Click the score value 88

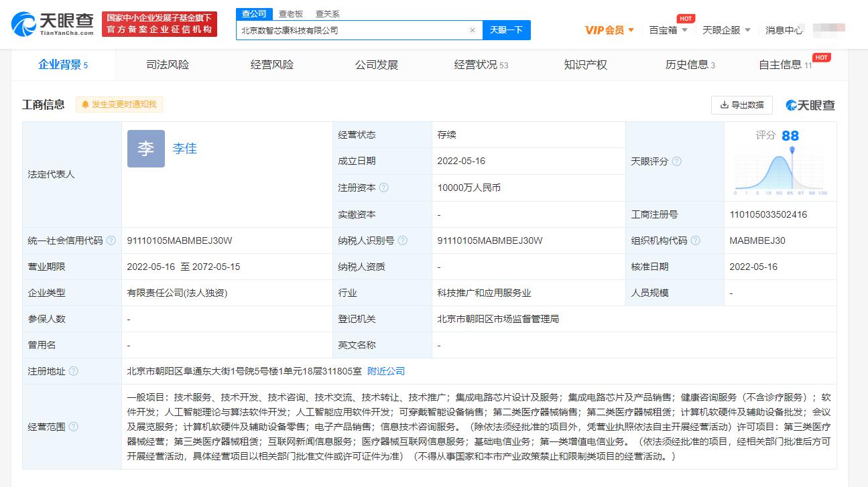790,136
